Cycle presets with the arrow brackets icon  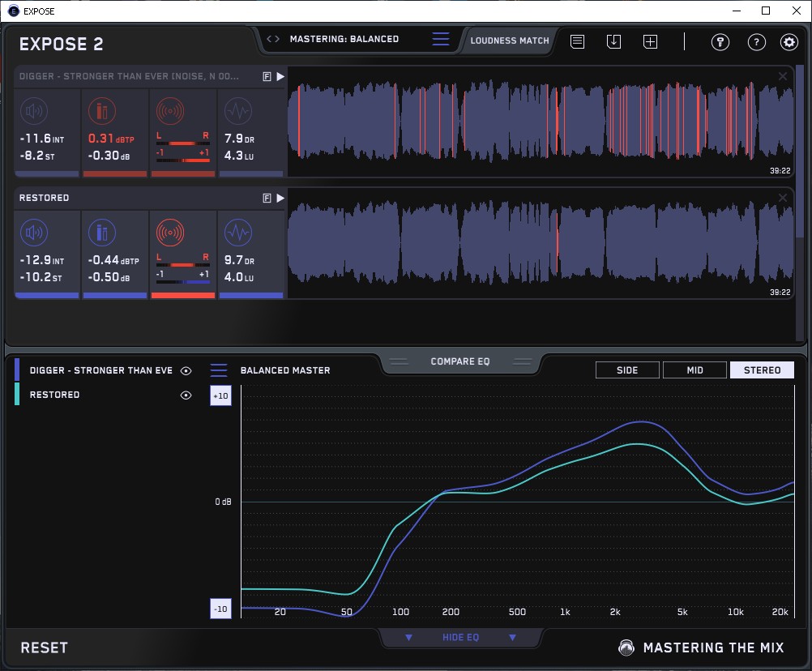273,39
